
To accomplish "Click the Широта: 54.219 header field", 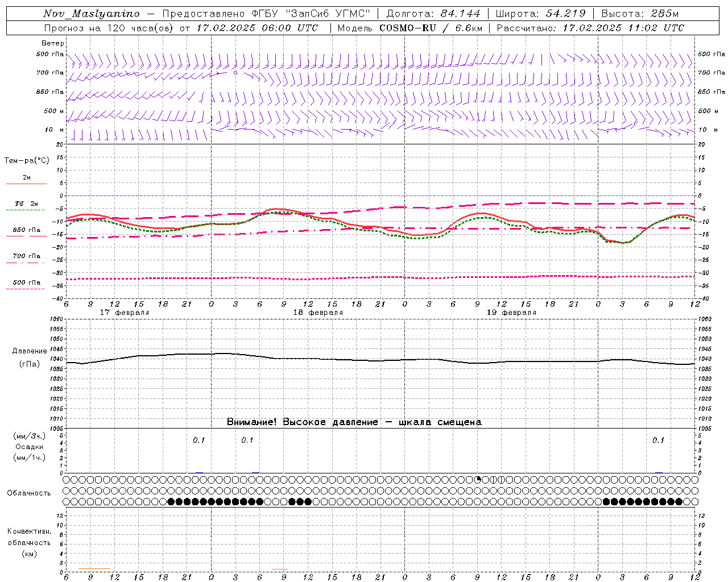I will point(540,14).
